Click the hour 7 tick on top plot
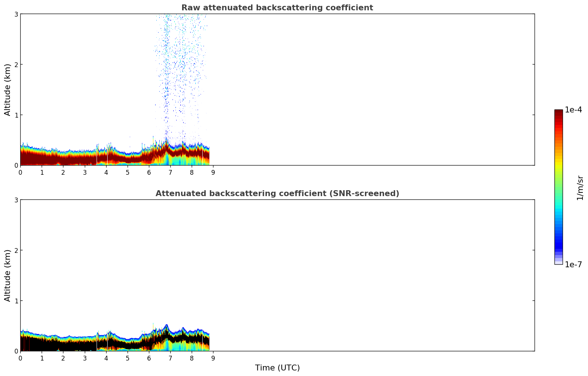The width and height of the screenshot is (588, 376). [x=170, y=173]
